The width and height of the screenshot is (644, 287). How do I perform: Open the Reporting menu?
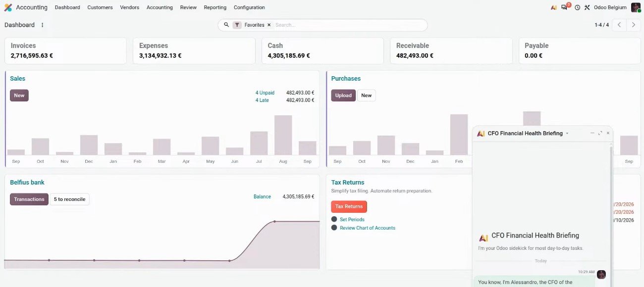215,7
